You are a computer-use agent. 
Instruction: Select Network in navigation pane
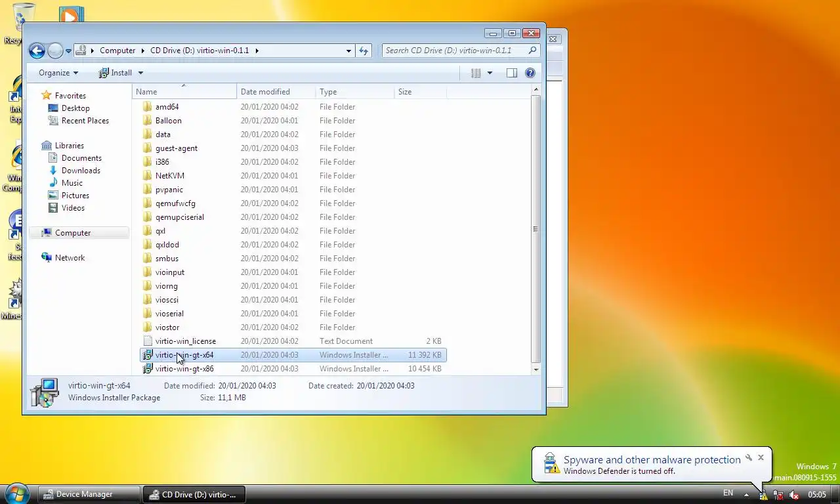tap(70, 258)
